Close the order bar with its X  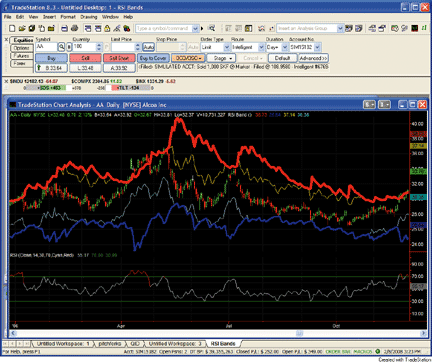tap(6, 40)
